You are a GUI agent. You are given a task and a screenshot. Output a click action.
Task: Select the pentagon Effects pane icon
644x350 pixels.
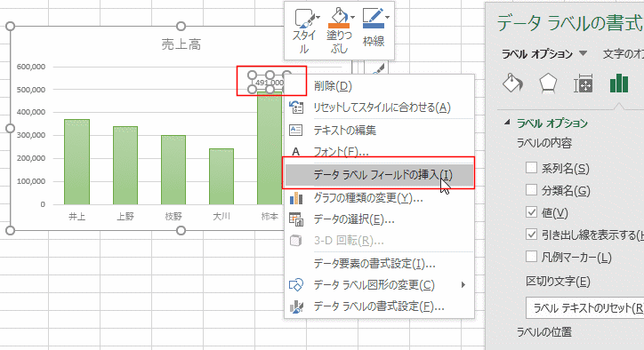point(548,84)
